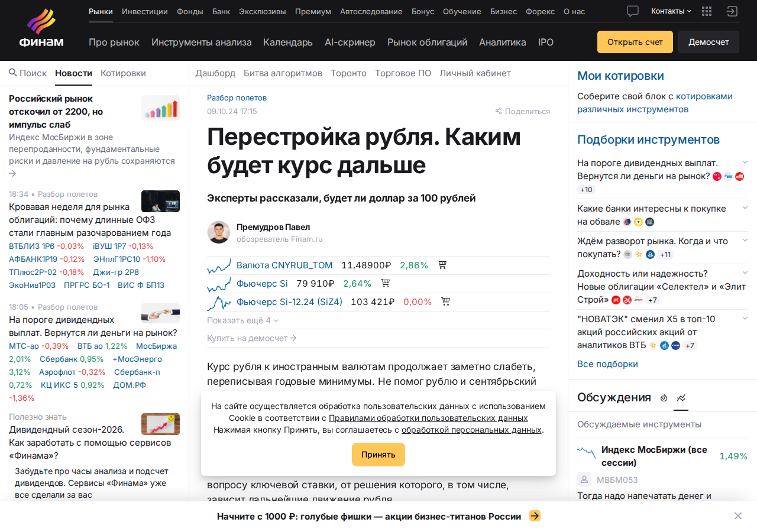Screen dimensions: 757x532
Task: Open the Правилами обработки пользовательских данных link
Action: 428,418
